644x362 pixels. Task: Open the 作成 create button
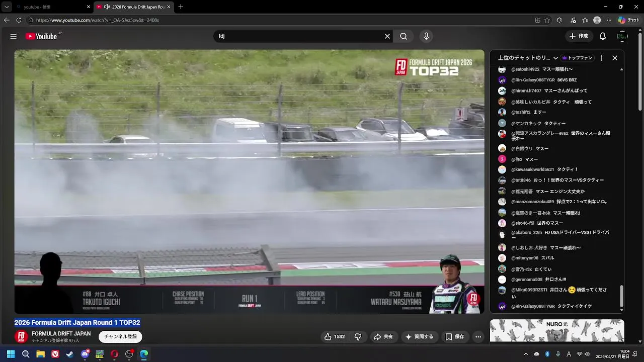coord(579,36)
